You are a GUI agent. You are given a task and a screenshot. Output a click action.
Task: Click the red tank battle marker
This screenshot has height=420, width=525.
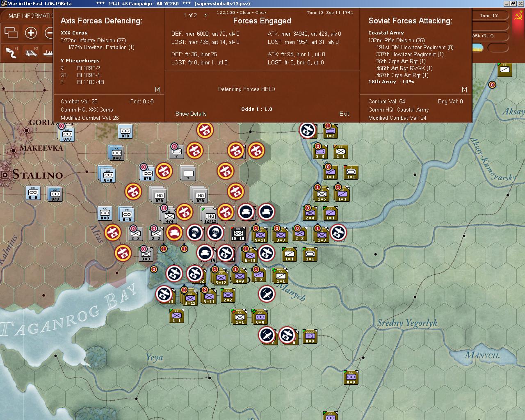tap(174, 233)
